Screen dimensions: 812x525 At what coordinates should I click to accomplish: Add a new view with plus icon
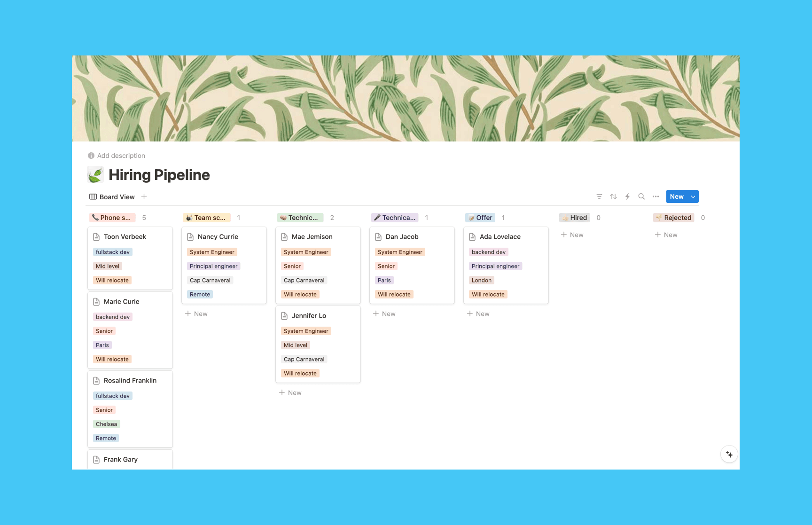coord(144,196)
